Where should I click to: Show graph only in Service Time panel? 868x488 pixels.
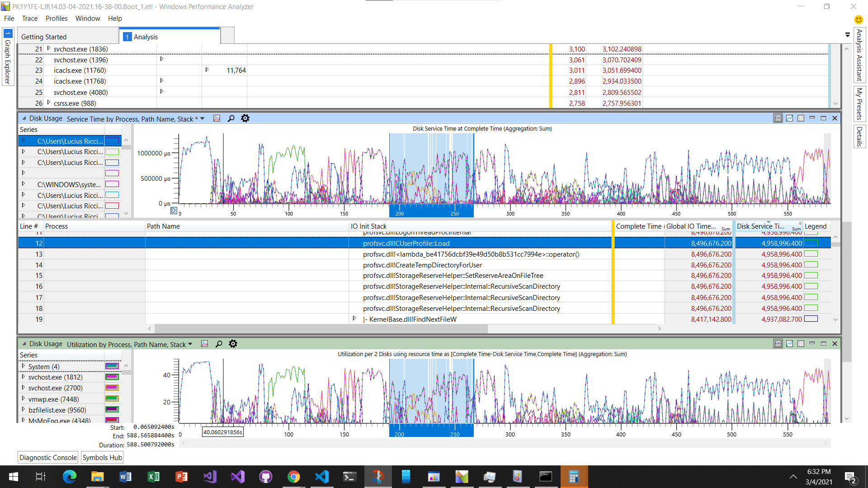coord(789,118)
